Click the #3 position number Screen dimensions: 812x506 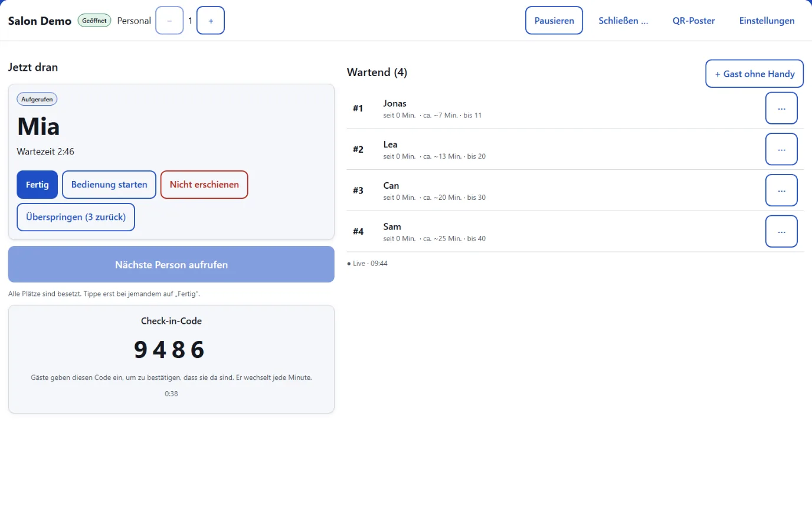(358, 190)
